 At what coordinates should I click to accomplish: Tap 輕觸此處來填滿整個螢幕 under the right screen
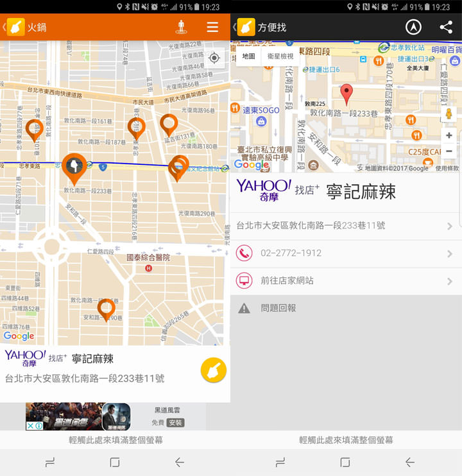pyautogui.click(x=346, y=440)
